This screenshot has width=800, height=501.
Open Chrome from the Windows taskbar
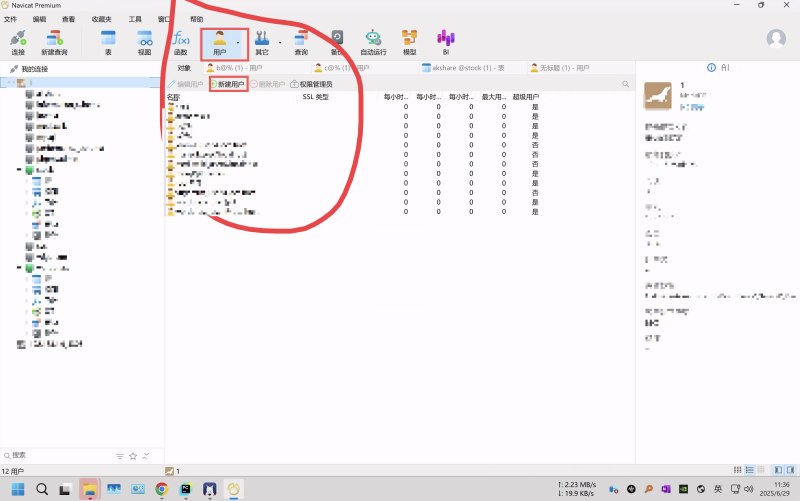[x=161, y=489]
